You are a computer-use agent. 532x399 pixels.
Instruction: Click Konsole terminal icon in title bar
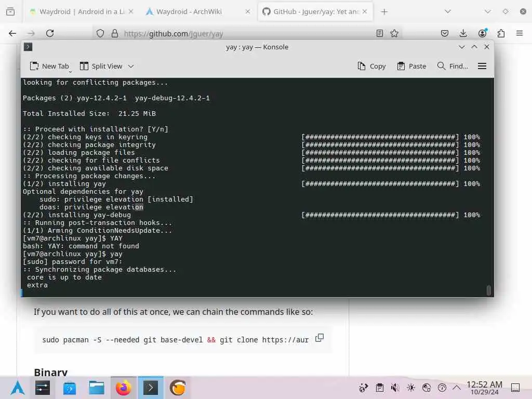point(28,47)
